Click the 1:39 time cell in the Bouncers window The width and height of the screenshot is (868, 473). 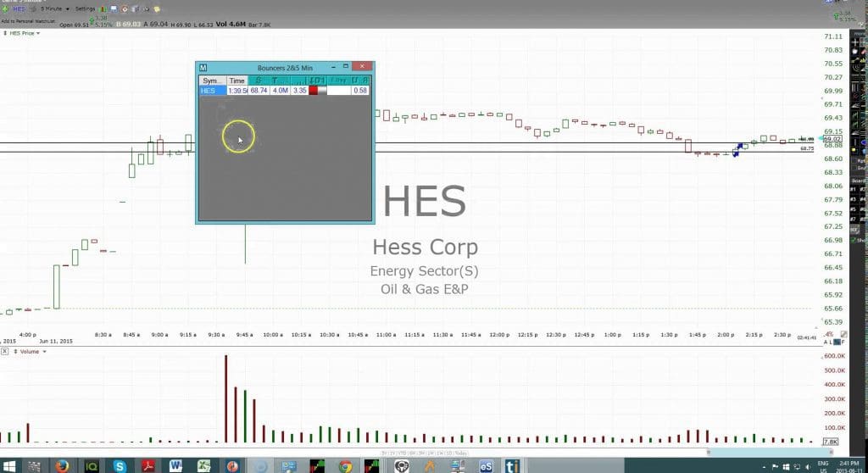(237, 91)
